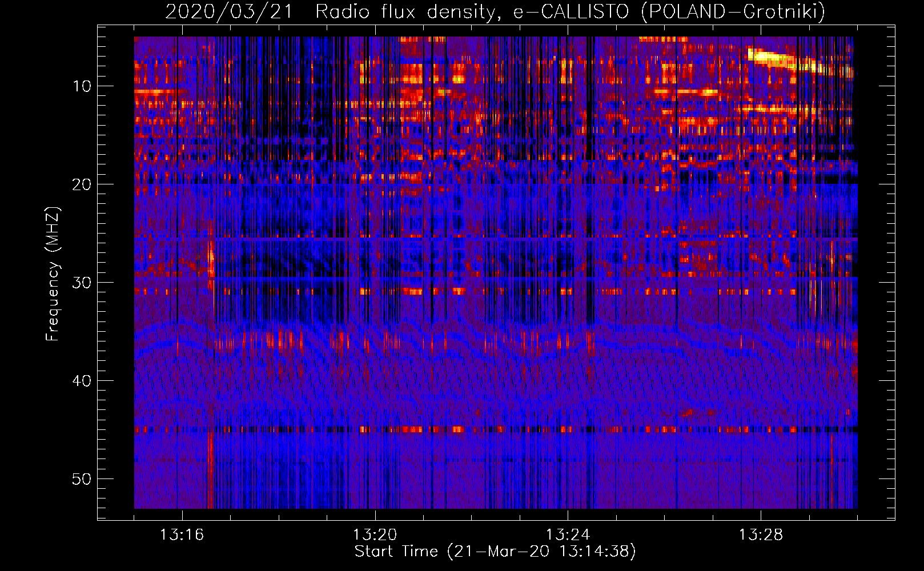This screenshot has width=924, height=571.
Task: Click the 13:20 time tick label
Action: point(375,534)
